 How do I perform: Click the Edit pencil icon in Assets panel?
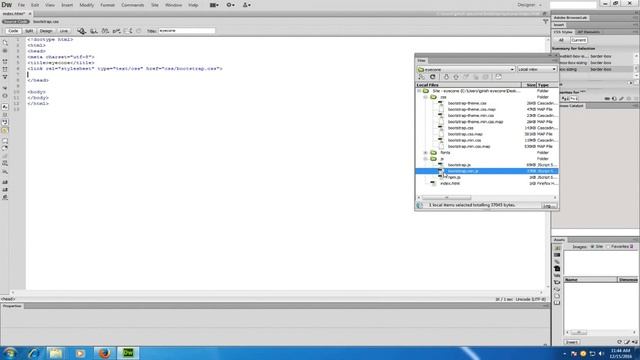(627, 342)
